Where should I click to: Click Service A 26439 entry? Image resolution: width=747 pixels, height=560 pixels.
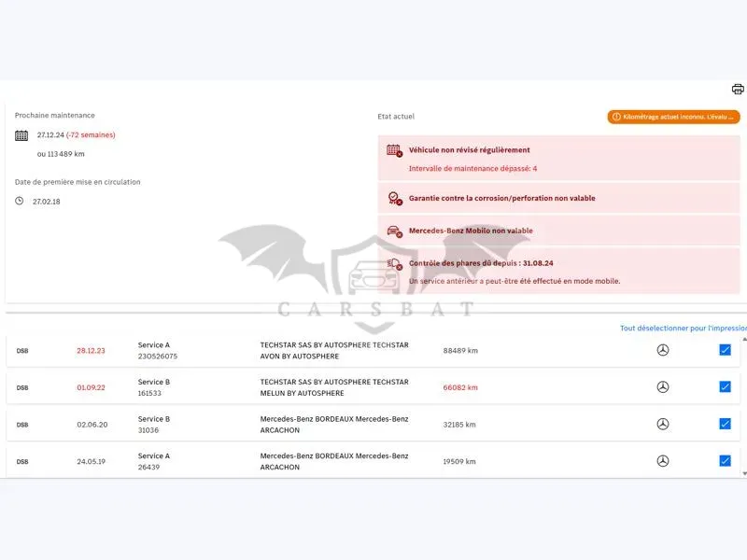click(154, 461)
